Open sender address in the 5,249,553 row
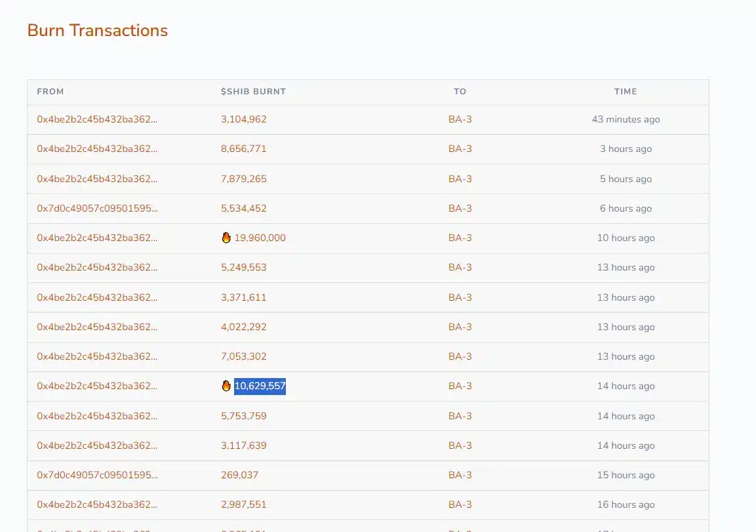Screen dimensions: 756x532 (97, 267)
